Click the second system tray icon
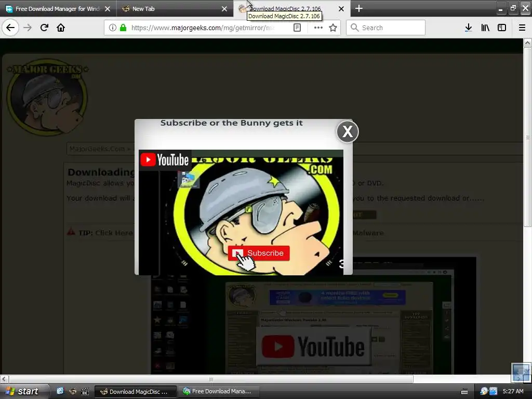This screenshot has height=399, width=532. (493, 391)
